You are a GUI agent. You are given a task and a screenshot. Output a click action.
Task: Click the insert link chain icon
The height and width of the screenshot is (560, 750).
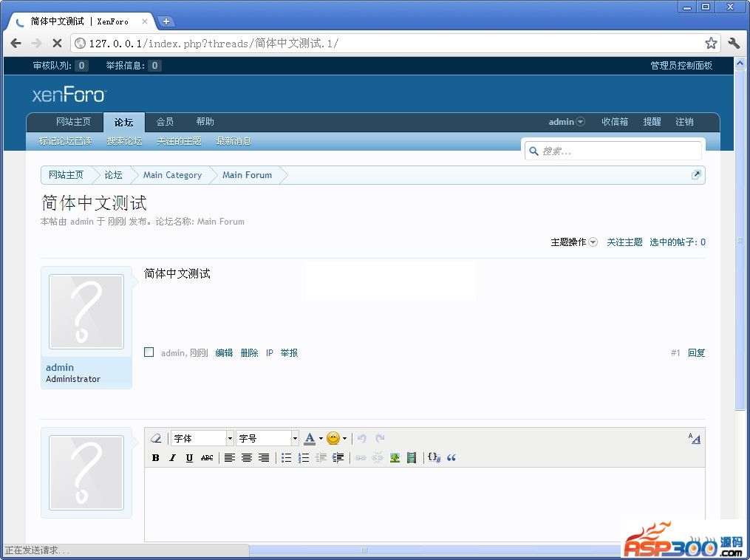pos(360,457)
